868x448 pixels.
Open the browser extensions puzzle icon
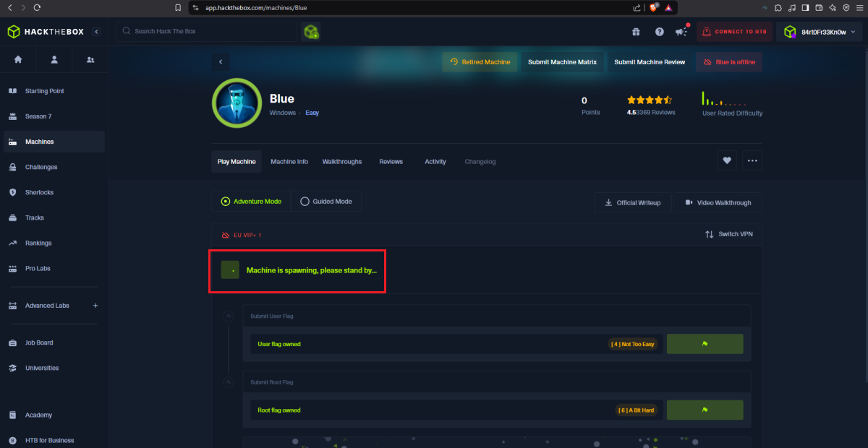pyautogui.click(x=778, y=8)
